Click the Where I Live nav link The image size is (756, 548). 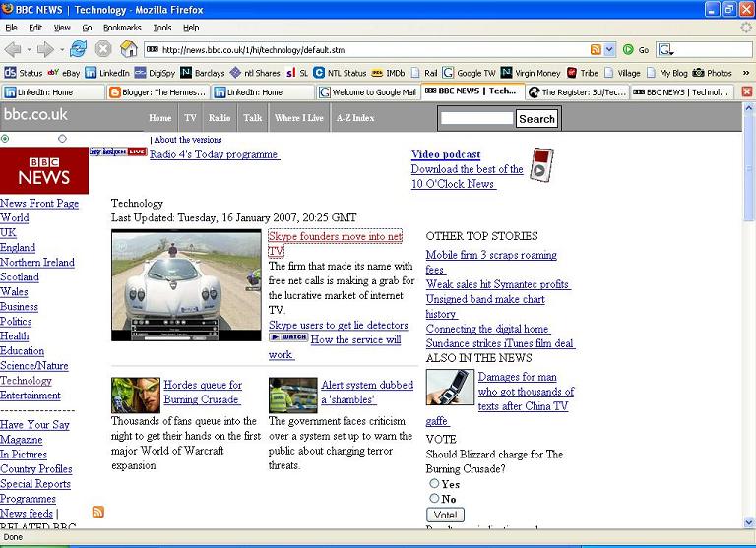click(x=299, y=118)
